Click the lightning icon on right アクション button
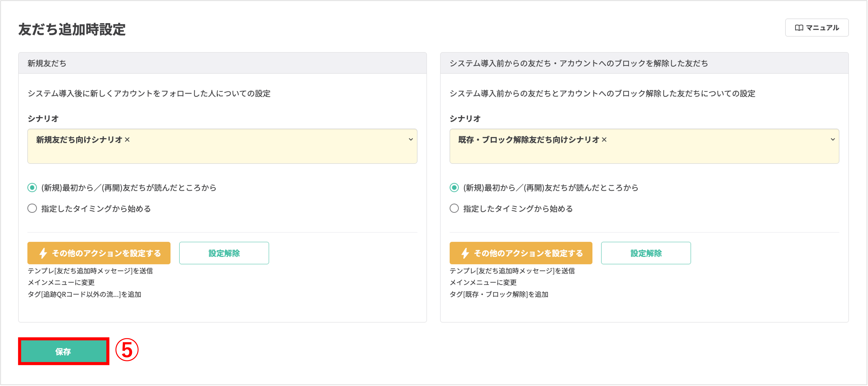 click(x=465, y=253)
